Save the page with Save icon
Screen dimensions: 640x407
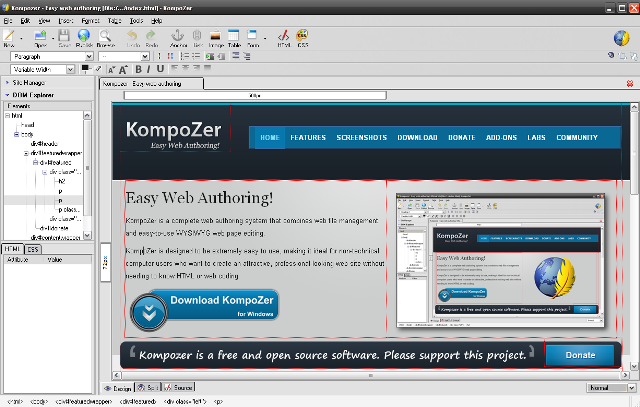click(64, 38)
